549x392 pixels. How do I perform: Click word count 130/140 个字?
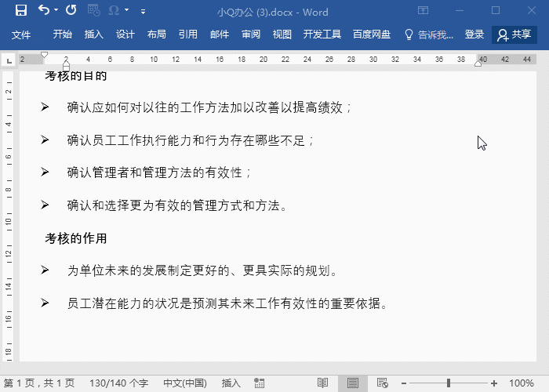click(118, 383)
